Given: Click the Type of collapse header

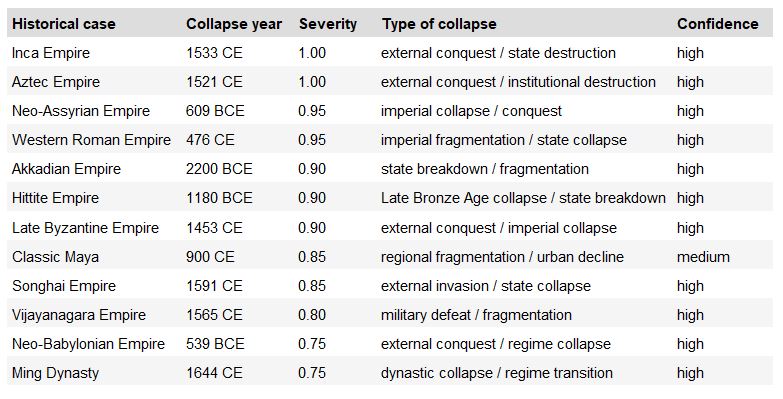Looking at the screenshot, I should coord(439,24).
